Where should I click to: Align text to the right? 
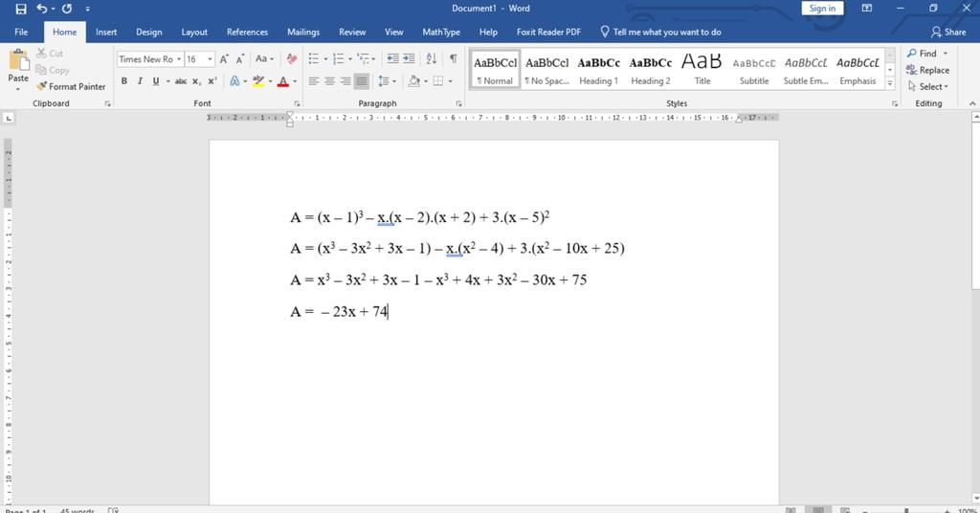[x=345, y=81]
